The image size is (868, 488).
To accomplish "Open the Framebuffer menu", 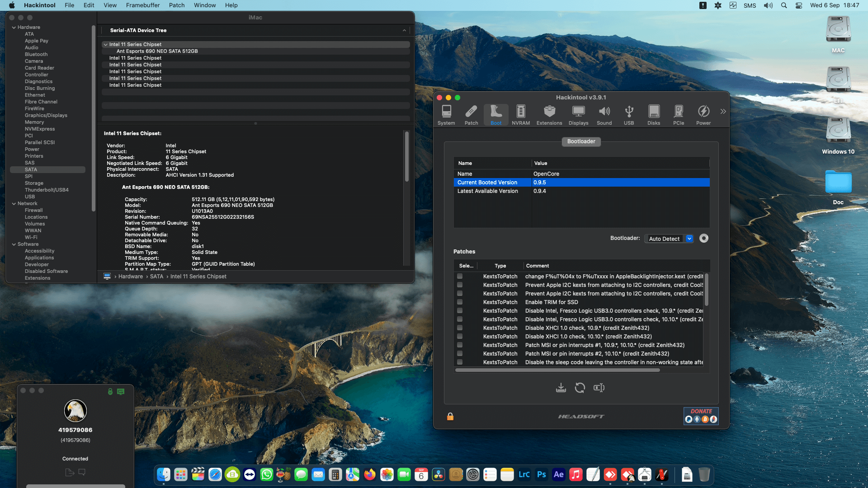I will 142,5.
